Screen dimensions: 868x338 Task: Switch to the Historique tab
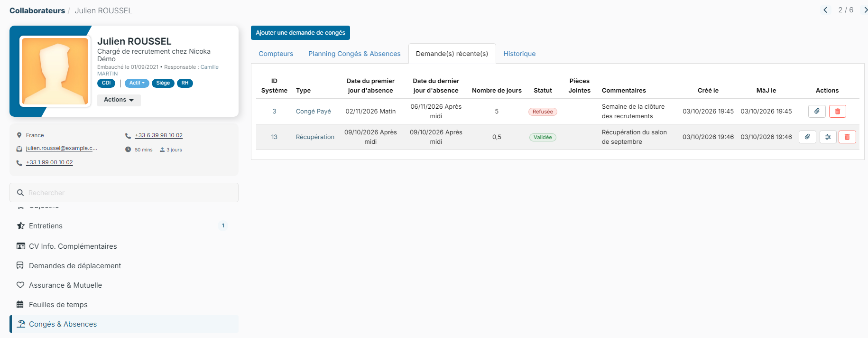(x=519, y=54)
